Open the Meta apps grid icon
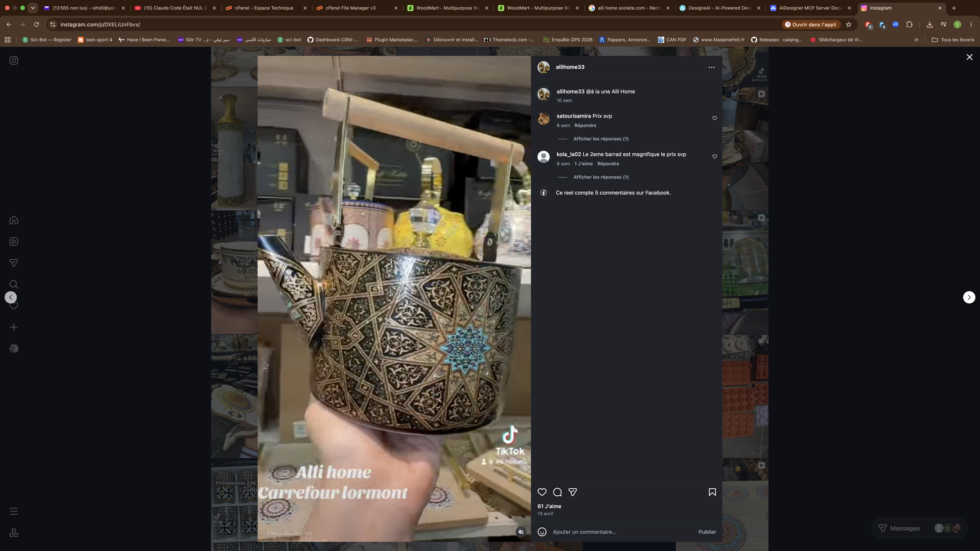 [x=14, y=533]
